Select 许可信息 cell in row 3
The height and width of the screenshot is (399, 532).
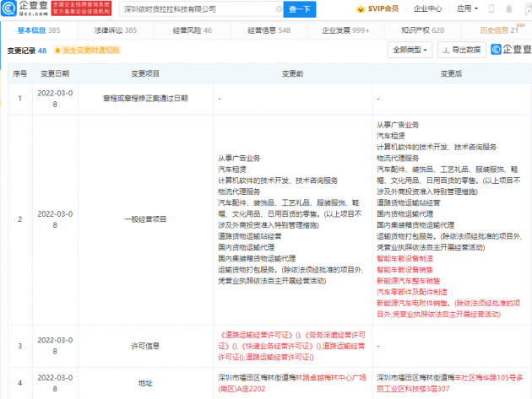[145, 346]
